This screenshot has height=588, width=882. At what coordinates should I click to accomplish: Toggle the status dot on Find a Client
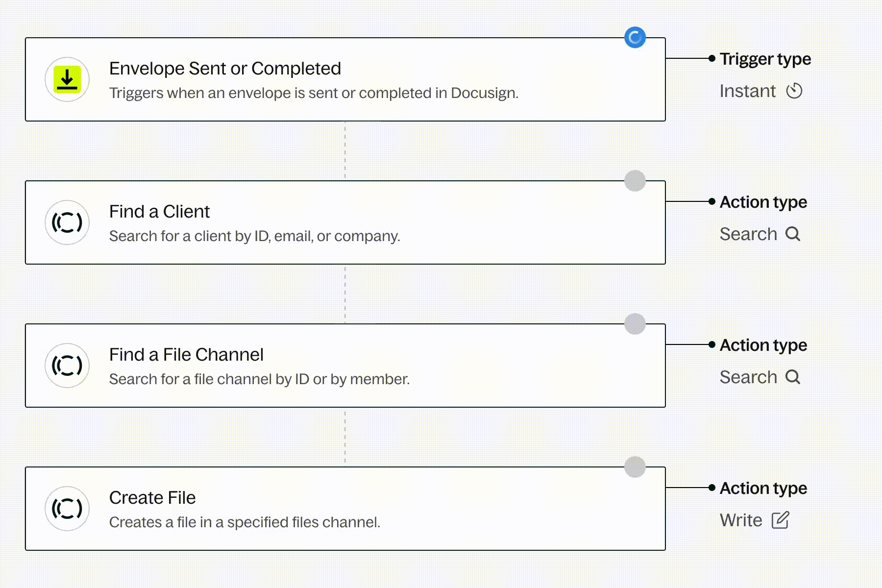point(635,181)
